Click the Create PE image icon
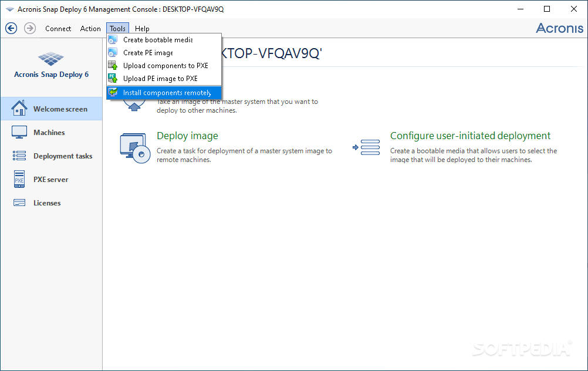588x371 pixels. (113, 52)
